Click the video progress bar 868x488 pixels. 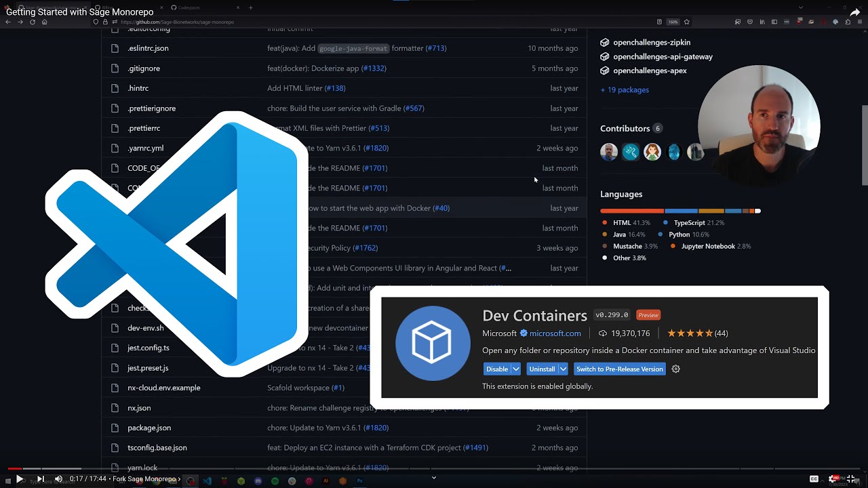point(434,468)
